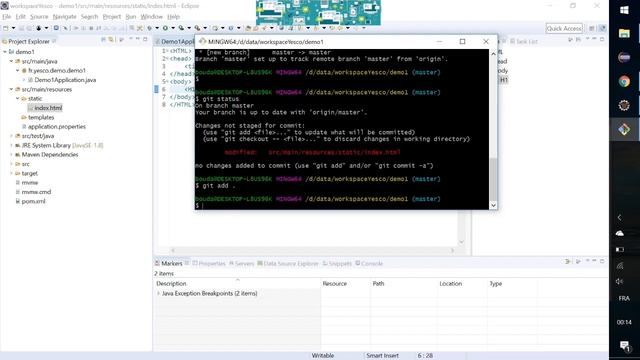The width and height of the screenshot is (640, 360).
Task: Open the Window menu
Action: click(x=151, y=17)
